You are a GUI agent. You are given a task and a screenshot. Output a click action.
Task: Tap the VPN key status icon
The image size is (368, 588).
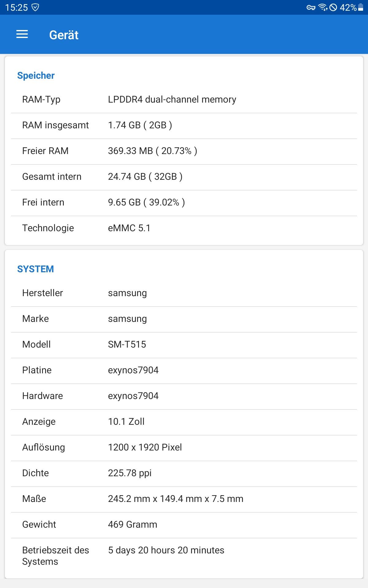(x=311, y=8)
